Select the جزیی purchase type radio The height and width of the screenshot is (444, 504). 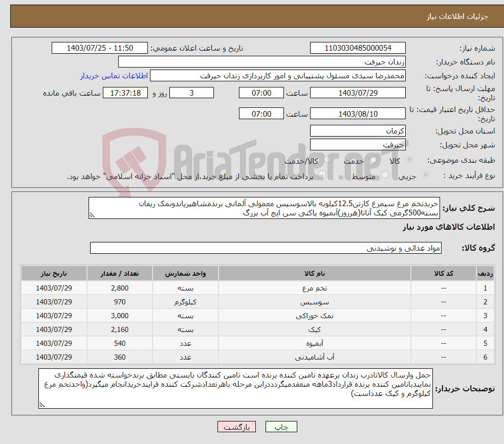(426, 175)
